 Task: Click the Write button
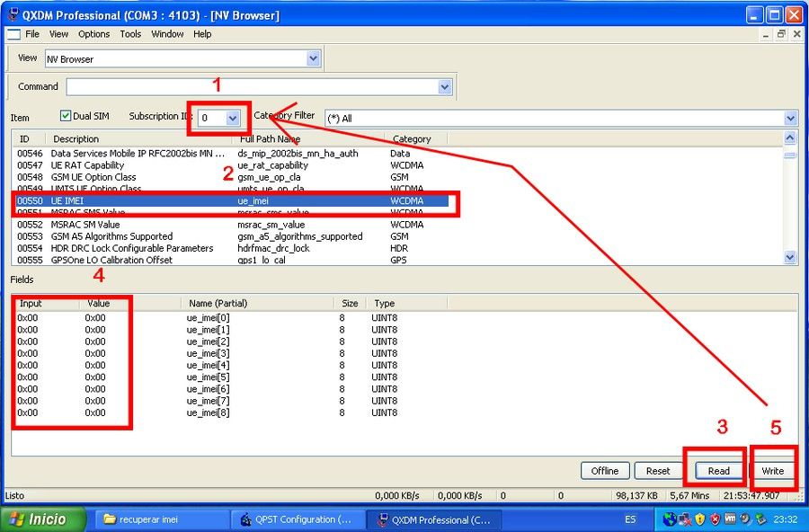pos(772,471)
